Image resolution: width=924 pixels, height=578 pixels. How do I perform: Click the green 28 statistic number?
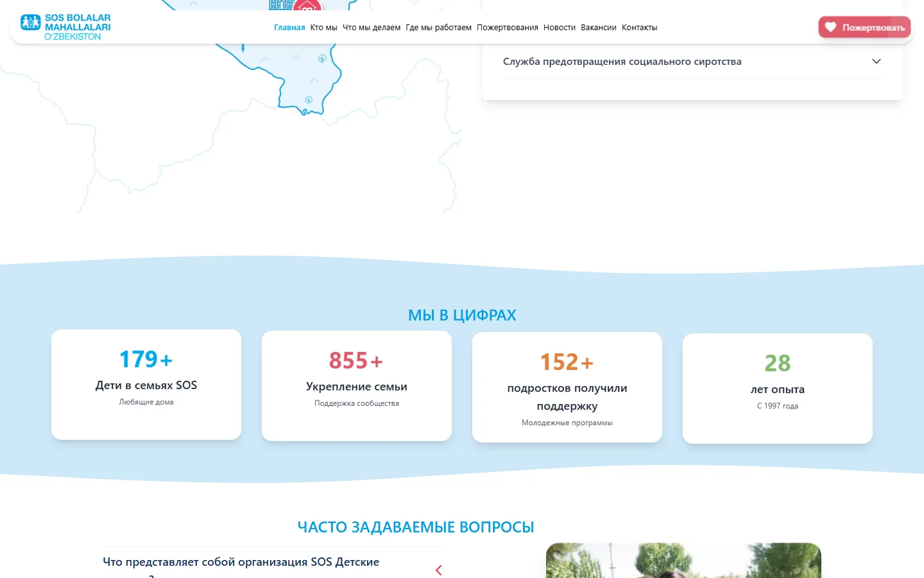(x=778, y=363)
